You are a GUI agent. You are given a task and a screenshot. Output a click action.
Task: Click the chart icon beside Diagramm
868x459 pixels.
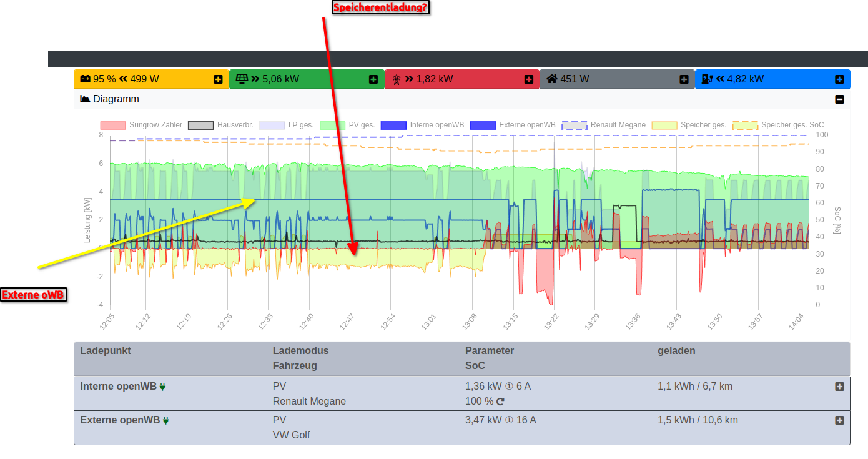click(86, 99)
